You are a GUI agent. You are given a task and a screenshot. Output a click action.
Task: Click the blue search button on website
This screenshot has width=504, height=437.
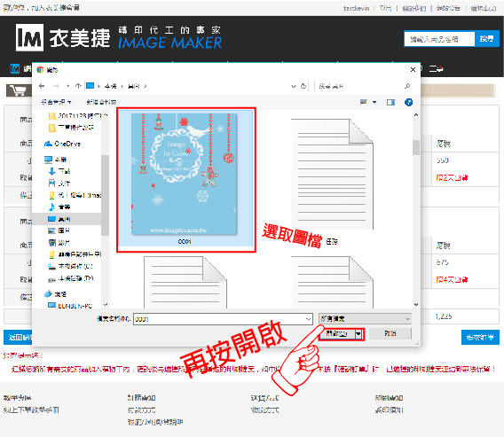486,39
